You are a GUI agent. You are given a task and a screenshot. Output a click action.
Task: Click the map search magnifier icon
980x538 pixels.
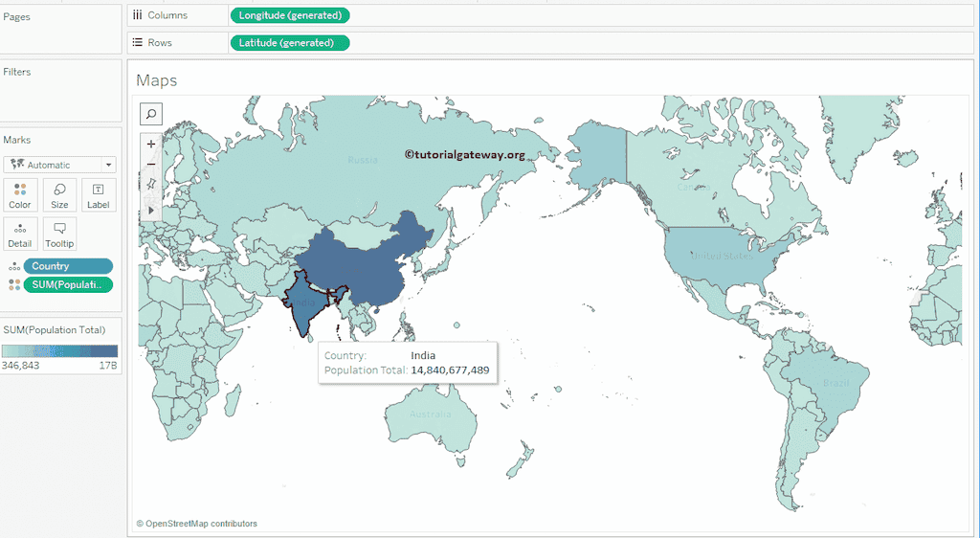(x=150, y=114)
